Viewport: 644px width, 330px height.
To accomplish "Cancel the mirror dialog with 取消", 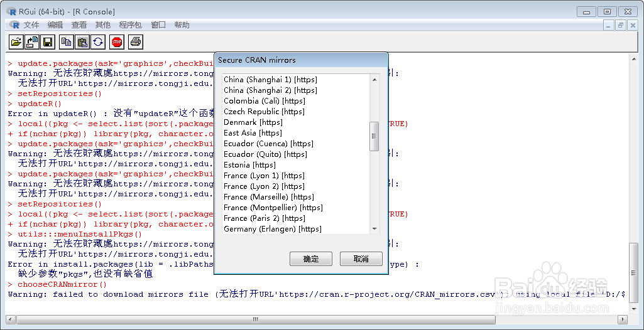I will point(361,258).
